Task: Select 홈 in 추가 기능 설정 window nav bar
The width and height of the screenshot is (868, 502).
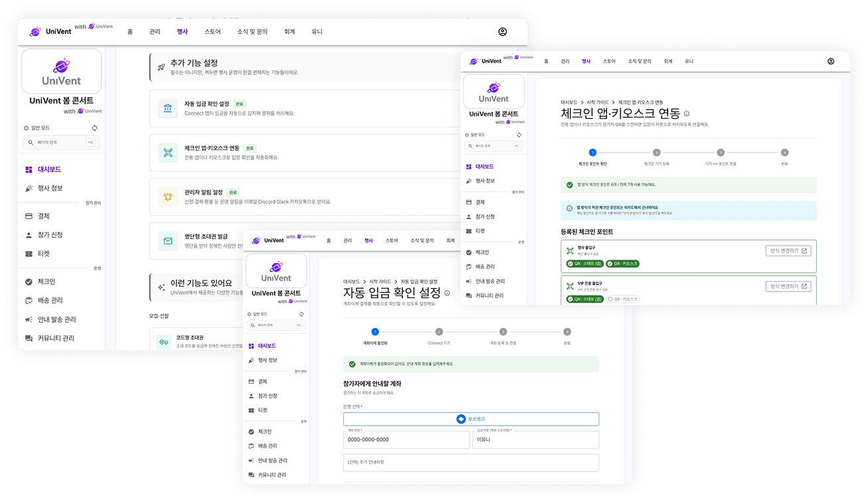Action: 130,32
